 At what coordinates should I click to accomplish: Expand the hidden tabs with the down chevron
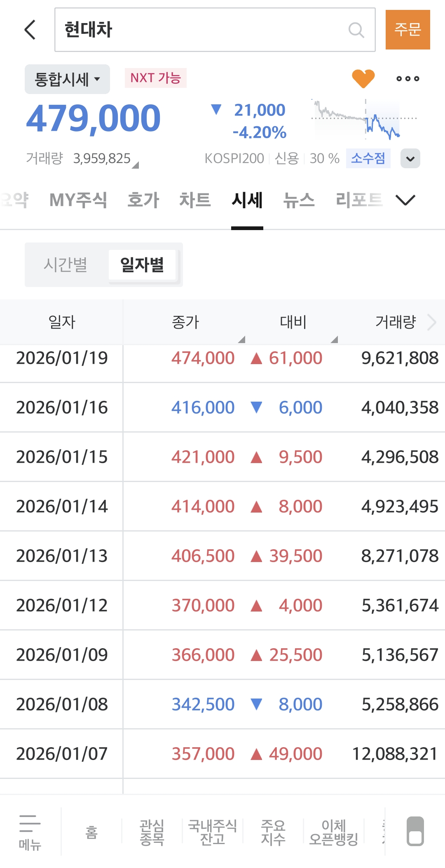coord(405,200)
